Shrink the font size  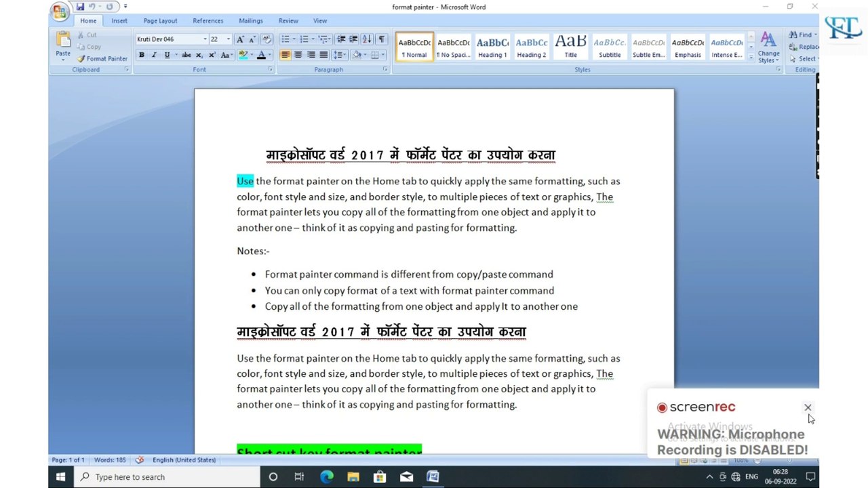click(x=252, y=39)
